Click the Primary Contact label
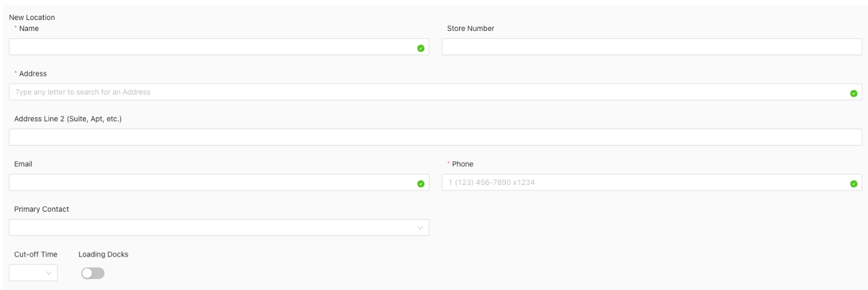Viewport: 868px width, 290px height. pyautogui.click(x=41, y=209)
